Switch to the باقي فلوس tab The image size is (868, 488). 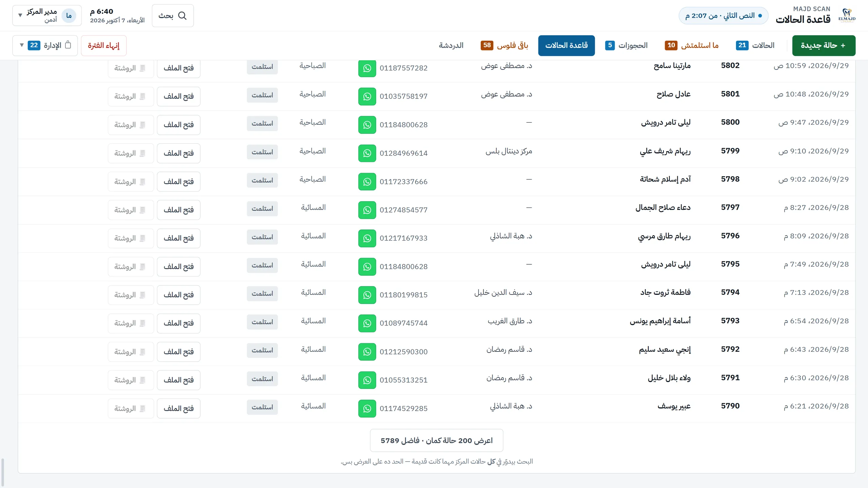pyautogui.click(x=504, y=45)
